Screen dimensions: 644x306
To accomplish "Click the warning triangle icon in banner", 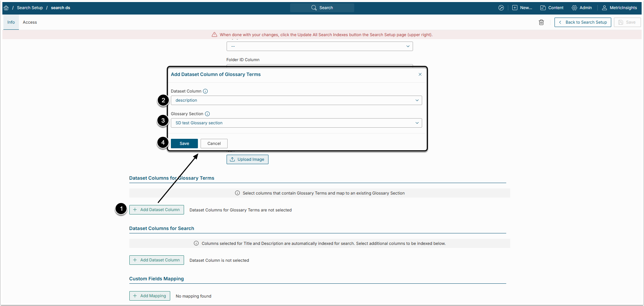I will [x=214, y=34].
